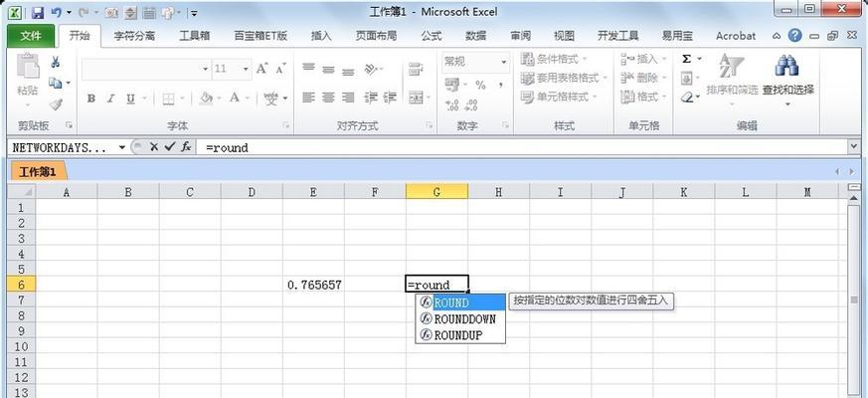Toggle Underline formatting button
Image resolution: width=868 pixels, height=398 pixels.
click(x=130, y=99)
